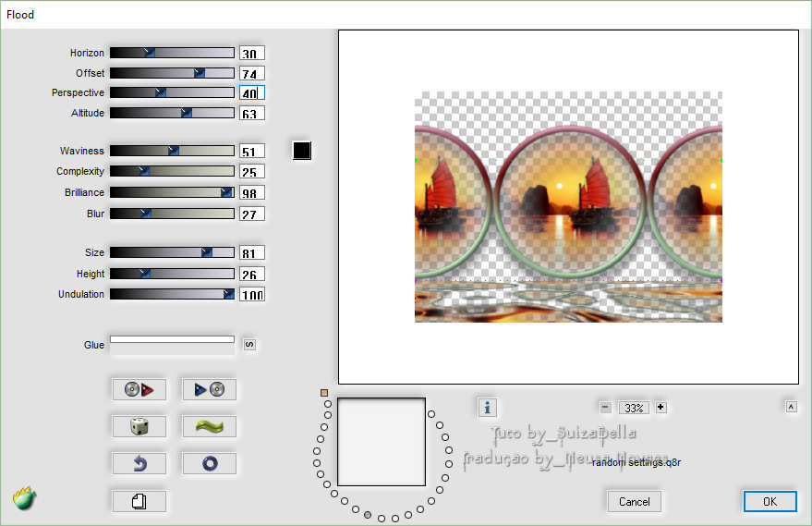Click the Flaming Pear logo icon

pos(24,498)
